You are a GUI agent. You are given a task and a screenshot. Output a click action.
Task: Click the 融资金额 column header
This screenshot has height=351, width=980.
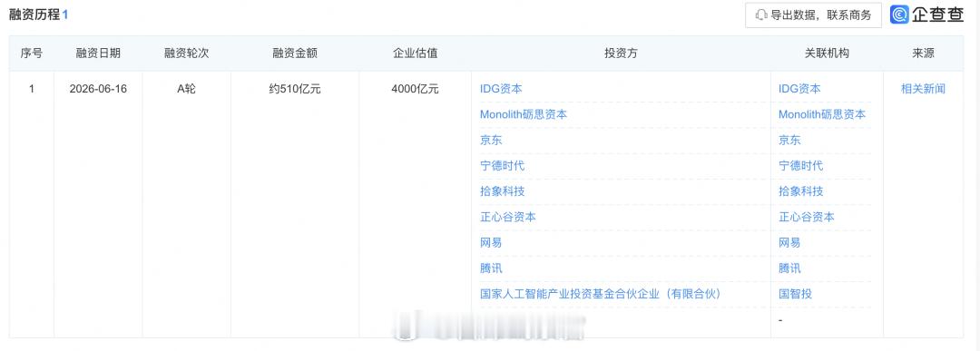click(x=295, y=54)
